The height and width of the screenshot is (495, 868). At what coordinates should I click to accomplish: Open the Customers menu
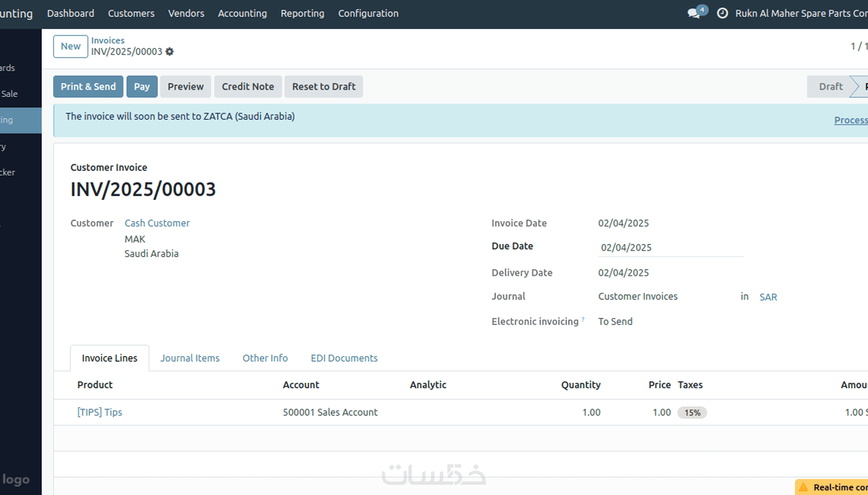(131, 13)
